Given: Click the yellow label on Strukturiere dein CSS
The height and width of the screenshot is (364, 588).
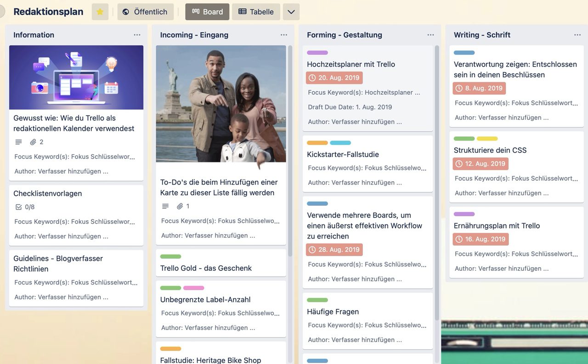Looking at the screenshot, I should pyautogui.click(x=487, y=139).
